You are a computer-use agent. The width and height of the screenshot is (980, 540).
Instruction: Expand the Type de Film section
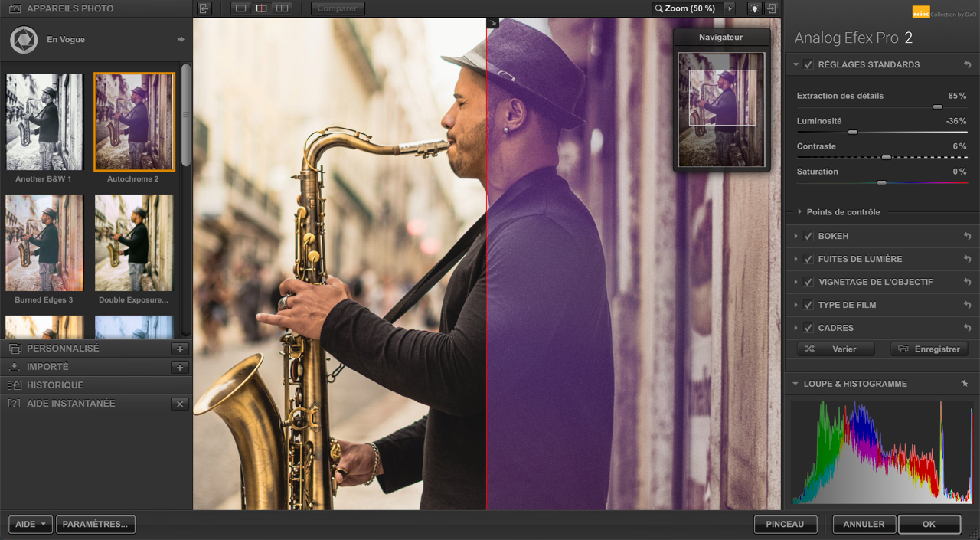pyautogui.click(x=796, y=305)
